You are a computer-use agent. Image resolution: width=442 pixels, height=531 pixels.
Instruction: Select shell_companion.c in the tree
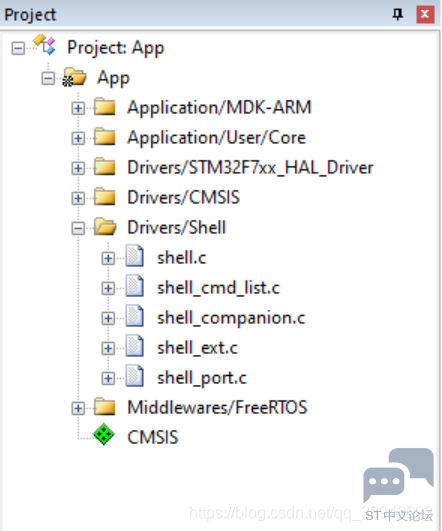click(x=231, y=318)
